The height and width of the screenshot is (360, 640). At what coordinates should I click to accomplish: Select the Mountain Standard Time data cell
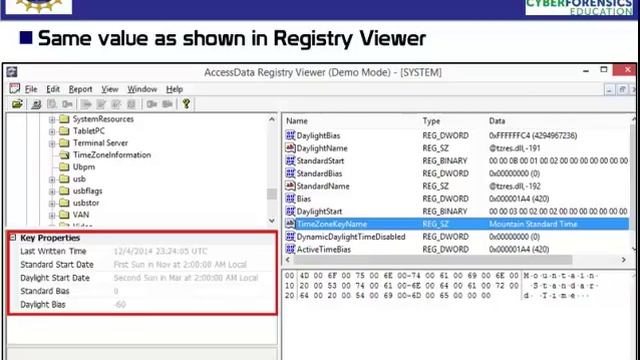(533, 224)
